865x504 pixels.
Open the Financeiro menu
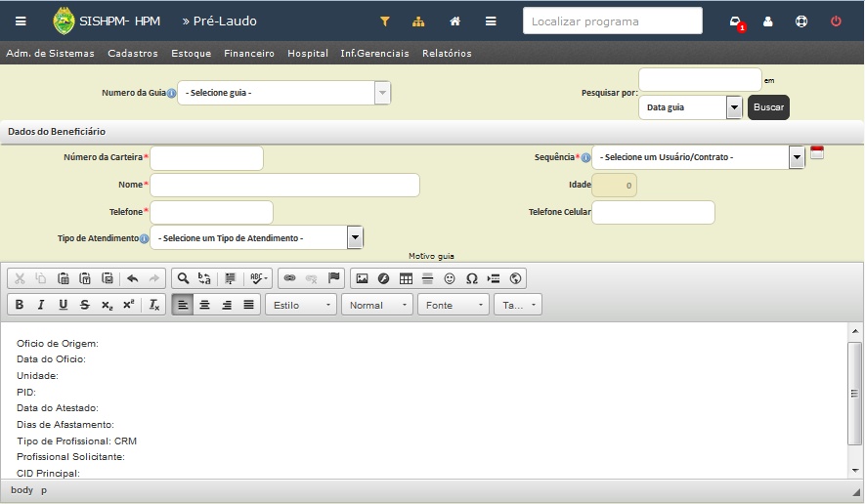[249, 54]
